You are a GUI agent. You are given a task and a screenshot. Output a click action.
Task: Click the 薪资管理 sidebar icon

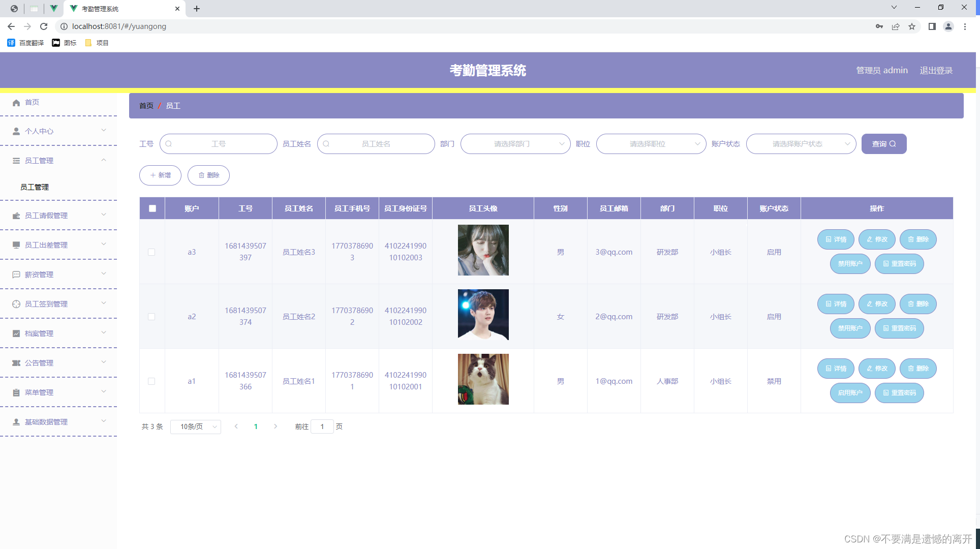[16, 274]
